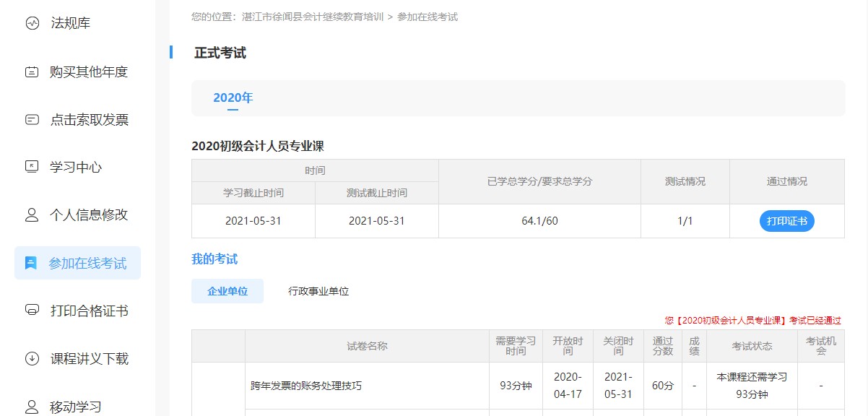Click the highlighted 参加在线考试 bookmark icon
868x416 pixels.
pos(32,263)
